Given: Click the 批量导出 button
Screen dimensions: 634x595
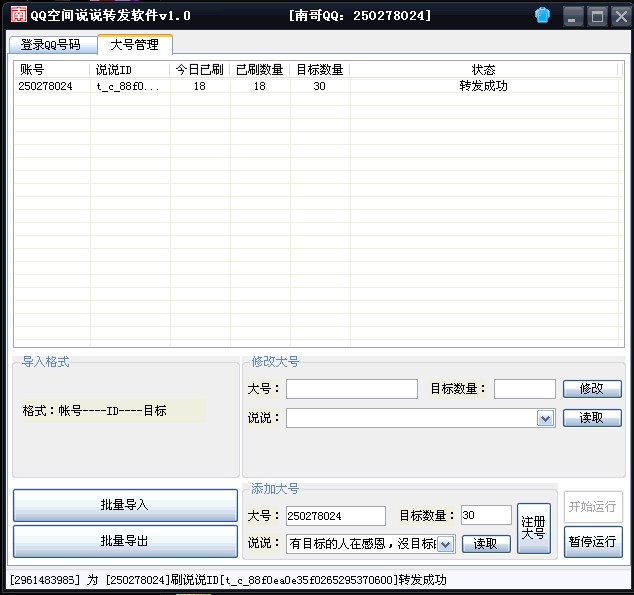Looking at the screenshot, I should (125, 541).
